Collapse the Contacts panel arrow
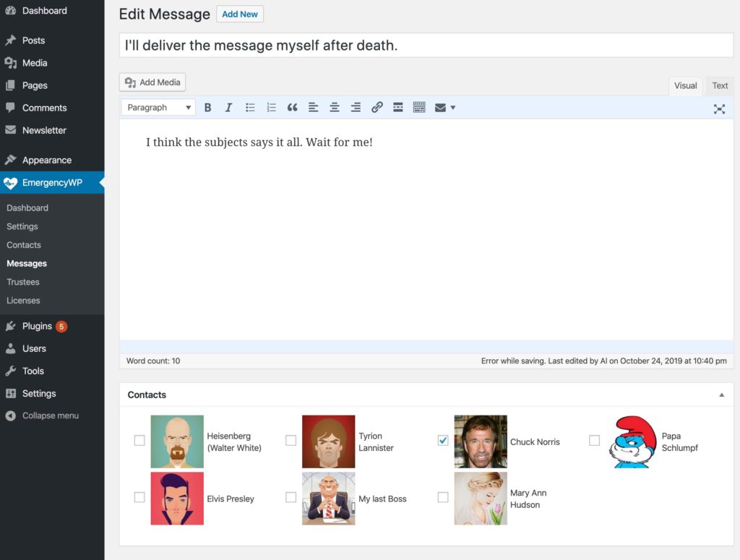Screen dimensions: 740x560 tap(722, 395)
